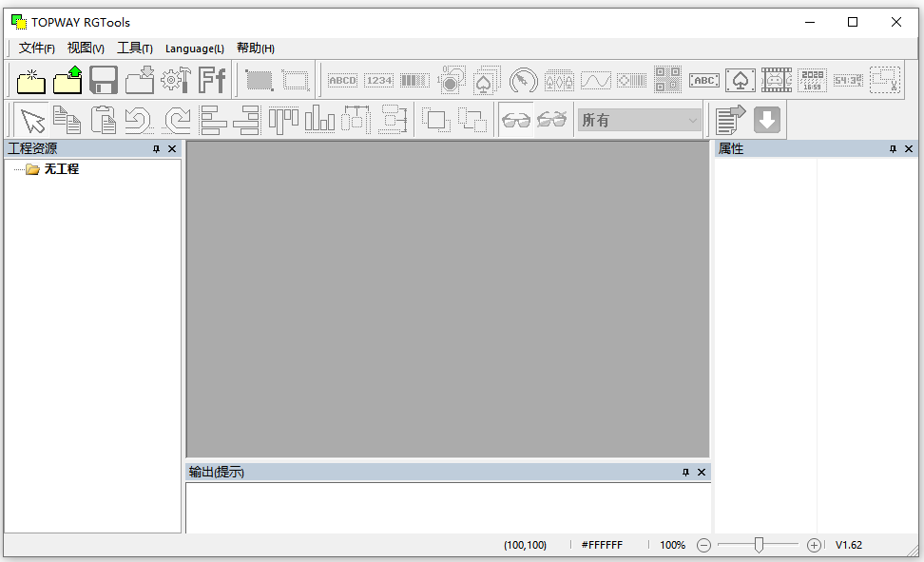The width and height of the screenshot is (924, 562).
Task: Open the 工具(T) menu
Action: coord(134,48)
